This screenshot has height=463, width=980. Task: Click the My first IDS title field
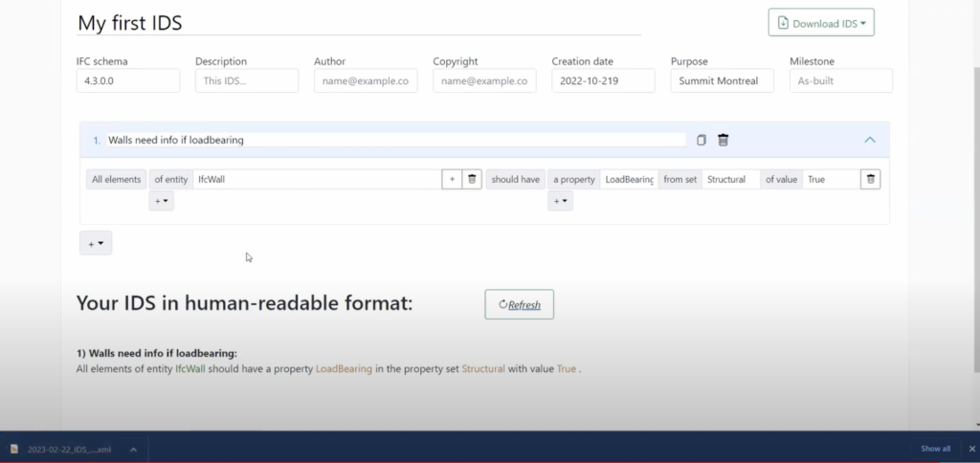[358, 23]
